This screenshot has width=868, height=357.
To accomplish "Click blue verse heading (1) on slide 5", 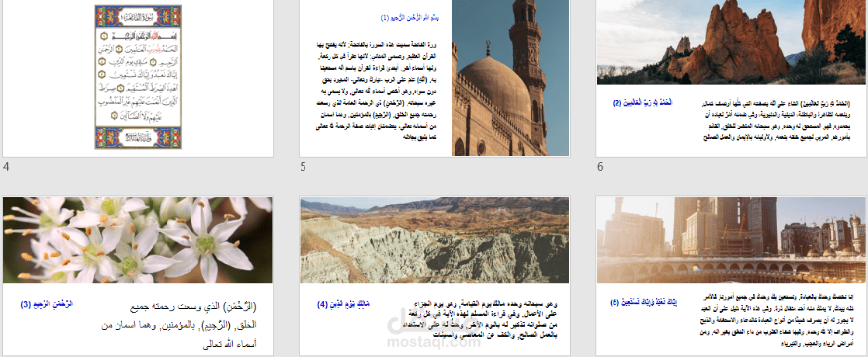I will [x=410, y=19].
